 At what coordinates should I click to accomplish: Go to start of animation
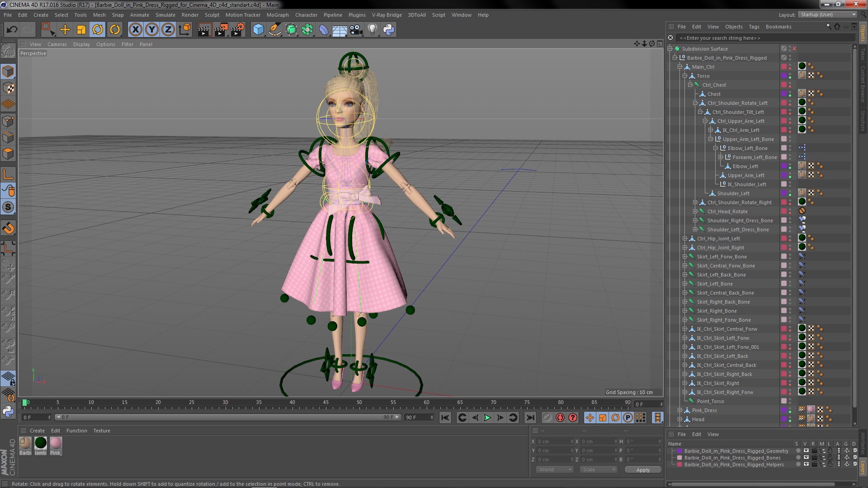[445, 418]
